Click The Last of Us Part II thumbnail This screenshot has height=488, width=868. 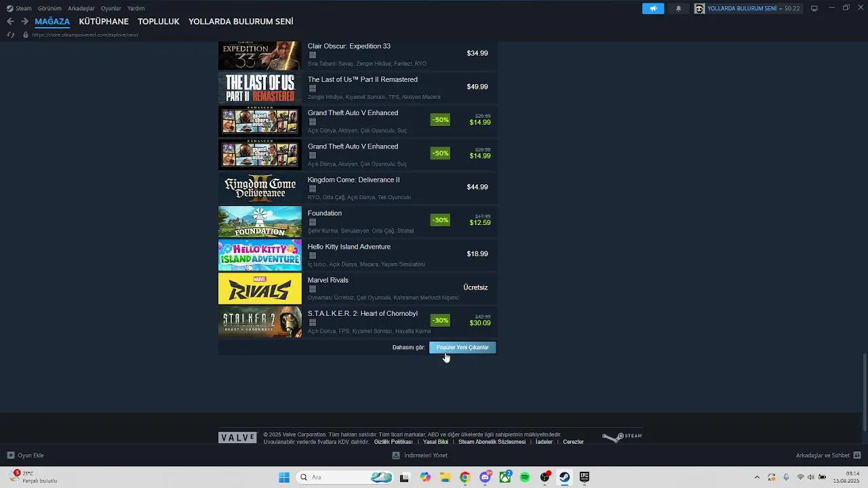point(260,87)
